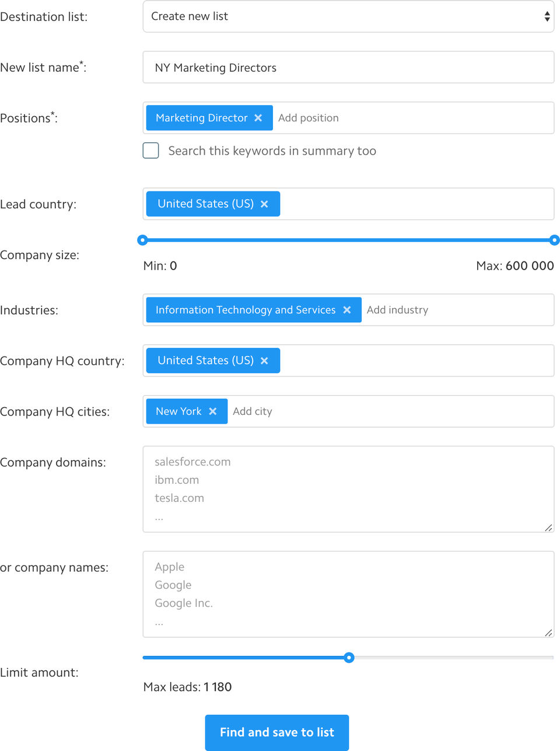Enable Search this keywords in summary too
The height and width of the screenshot is (751, 560).
pyautogui.click(x=151, y=151)
